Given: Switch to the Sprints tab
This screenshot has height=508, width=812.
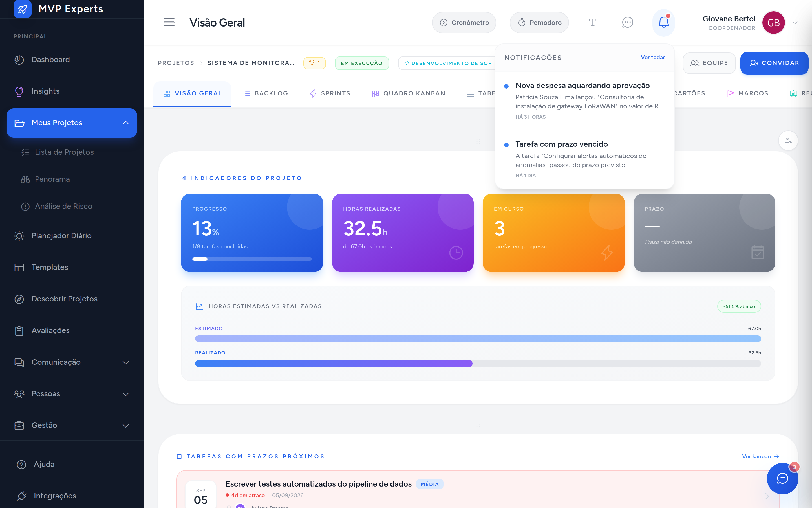Looking at the screenshot, I should (x=330, y=93).
